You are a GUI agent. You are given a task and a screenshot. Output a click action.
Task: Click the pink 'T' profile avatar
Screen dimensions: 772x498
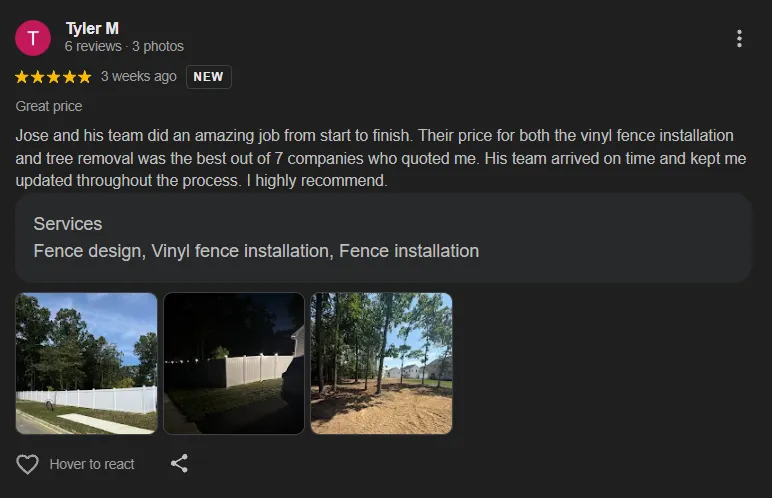coord(33,38)
